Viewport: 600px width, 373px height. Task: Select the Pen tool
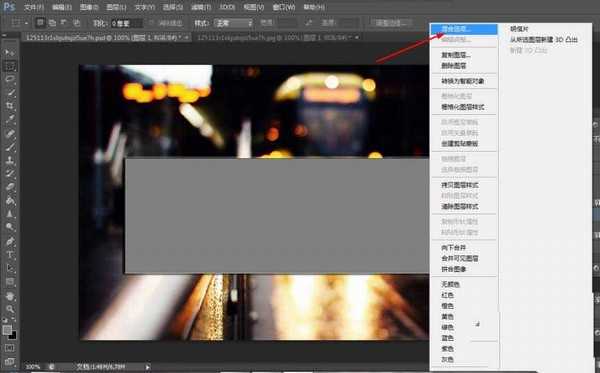10,241
